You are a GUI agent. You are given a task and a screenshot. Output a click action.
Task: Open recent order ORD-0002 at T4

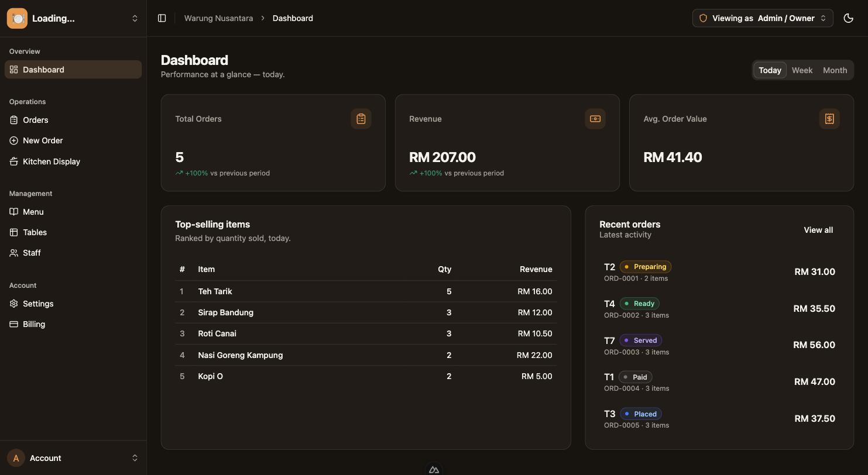(719, 309)
